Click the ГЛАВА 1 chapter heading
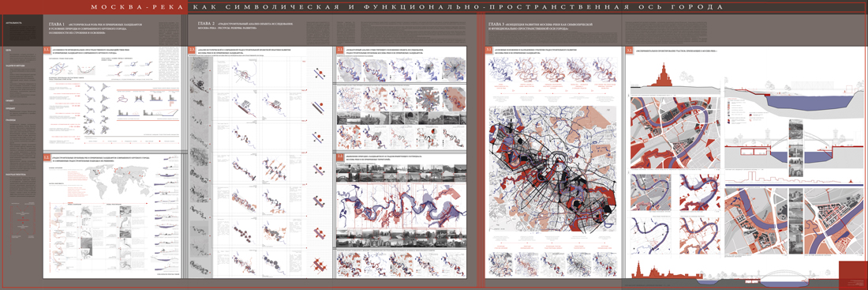 pyautogui.click(x=57, y=25)
